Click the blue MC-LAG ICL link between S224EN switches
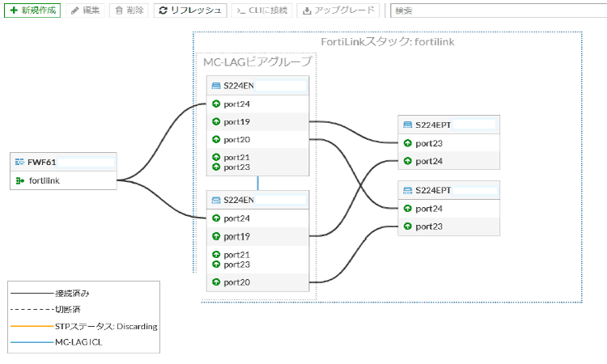The width and height of the screenshot is (607, 364). pyautogui.click(x=258, y=184)
